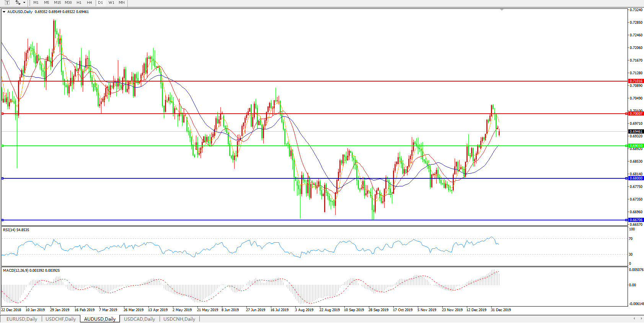Switch chart to M15 timeframe
The height and width of the screenshot is (323, 644).
click(x=57, y=3)
